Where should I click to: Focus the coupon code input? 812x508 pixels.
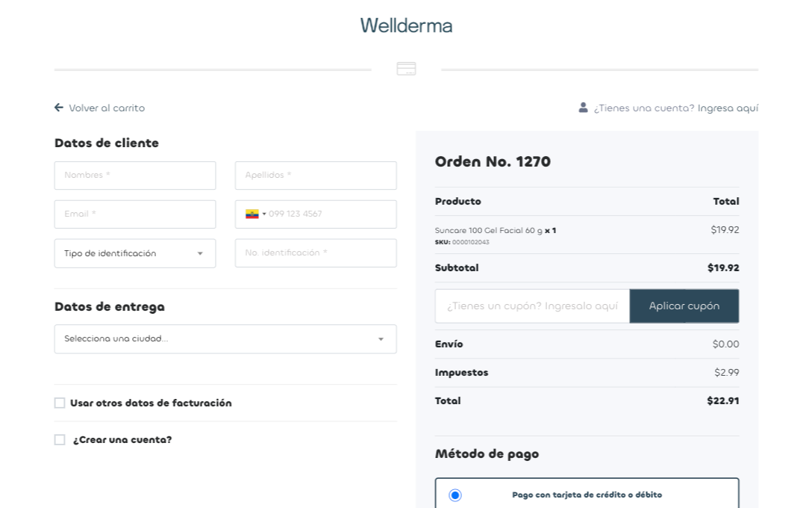[532, 306]
